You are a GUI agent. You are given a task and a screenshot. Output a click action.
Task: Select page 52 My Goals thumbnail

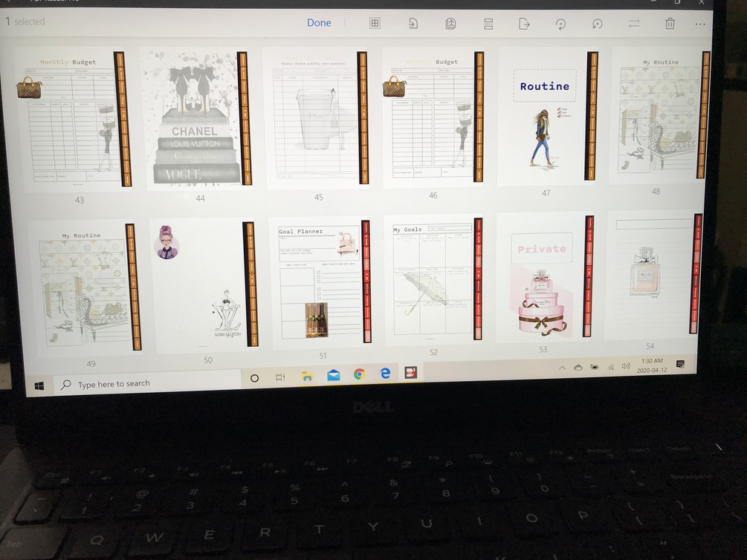(433, 281)
